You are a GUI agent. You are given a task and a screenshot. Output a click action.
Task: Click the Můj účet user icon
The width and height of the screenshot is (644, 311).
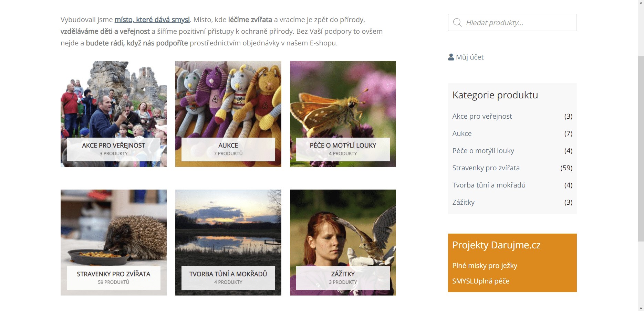pyautogui.click(x=451, y=57)
